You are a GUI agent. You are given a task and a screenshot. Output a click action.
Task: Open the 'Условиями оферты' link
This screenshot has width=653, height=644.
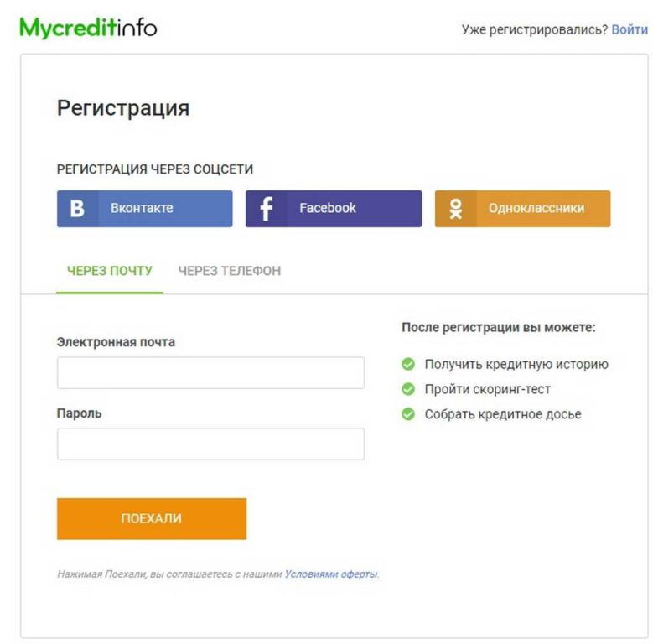pyautogui.click(x=331, y=574)
